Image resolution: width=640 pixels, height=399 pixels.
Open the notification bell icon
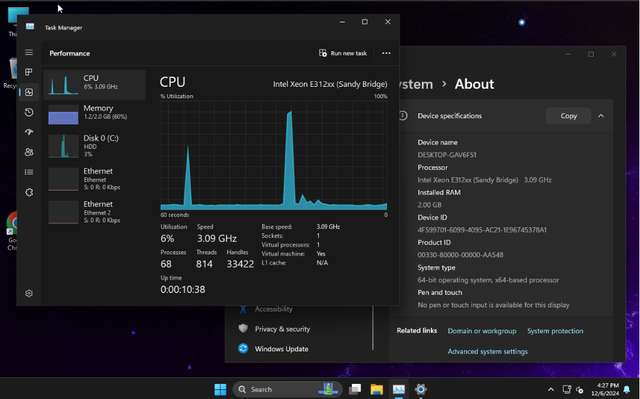pos(627,390)
